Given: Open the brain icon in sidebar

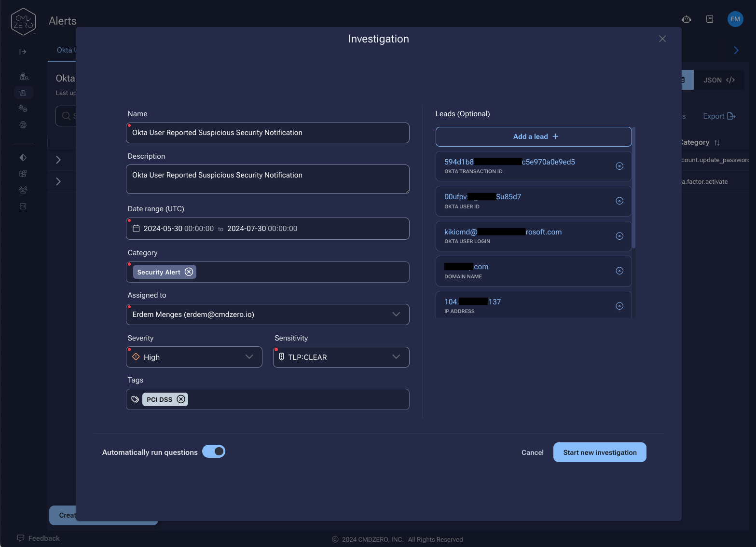Looking at the screenshot, I should pyautogui.click(x=23, y=125).
